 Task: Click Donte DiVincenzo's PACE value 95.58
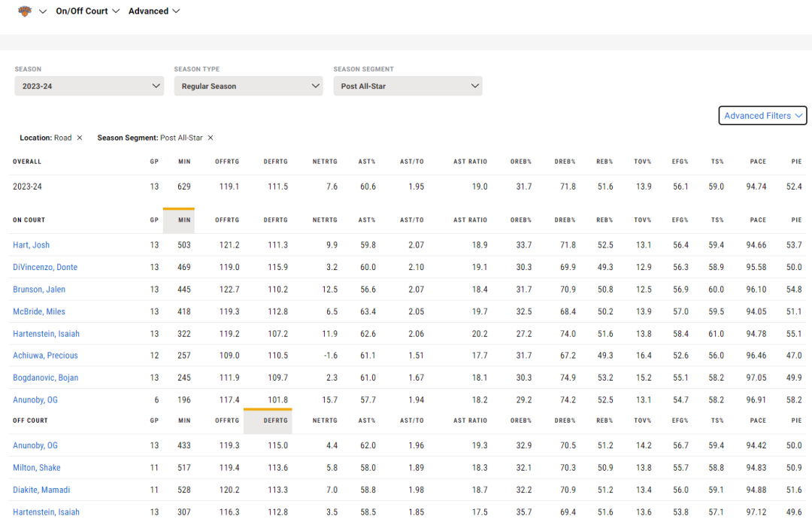pyautogui.click(x=756, y=267)
